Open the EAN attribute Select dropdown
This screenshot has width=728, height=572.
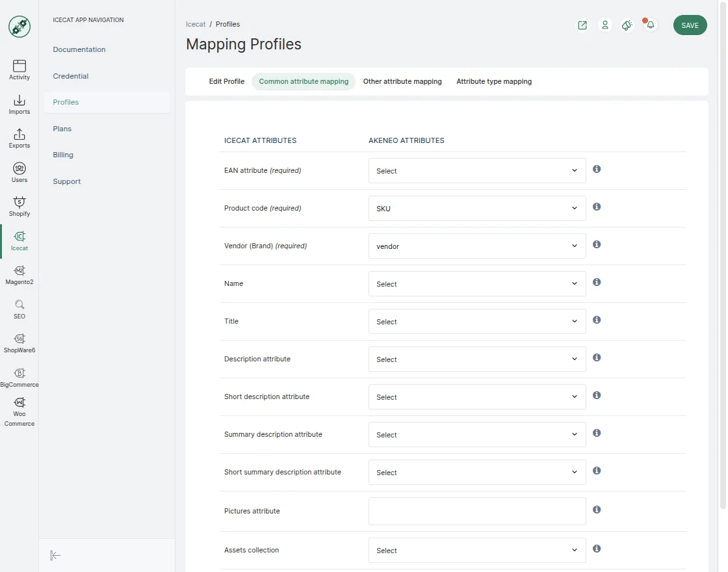(476, 170)
